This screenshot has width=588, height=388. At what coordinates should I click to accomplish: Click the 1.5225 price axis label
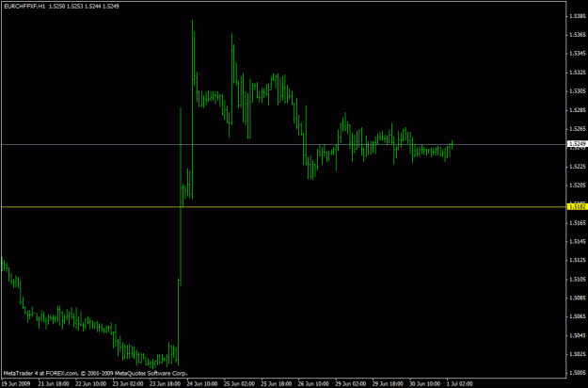tap(578, 167)
